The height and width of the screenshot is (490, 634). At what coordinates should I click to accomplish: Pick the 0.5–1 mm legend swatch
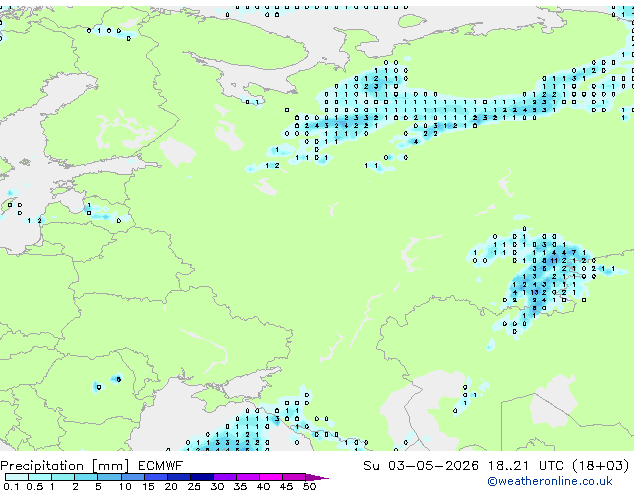[x=40, y=477]
